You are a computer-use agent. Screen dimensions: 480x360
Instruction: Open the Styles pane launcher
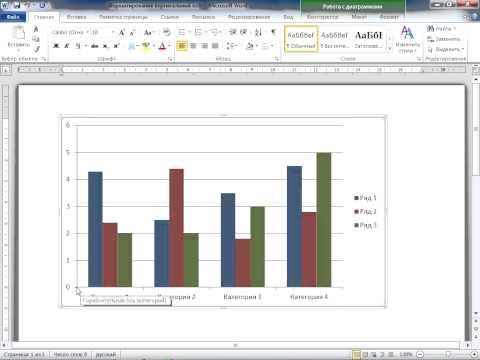click(x=419, y=59)
